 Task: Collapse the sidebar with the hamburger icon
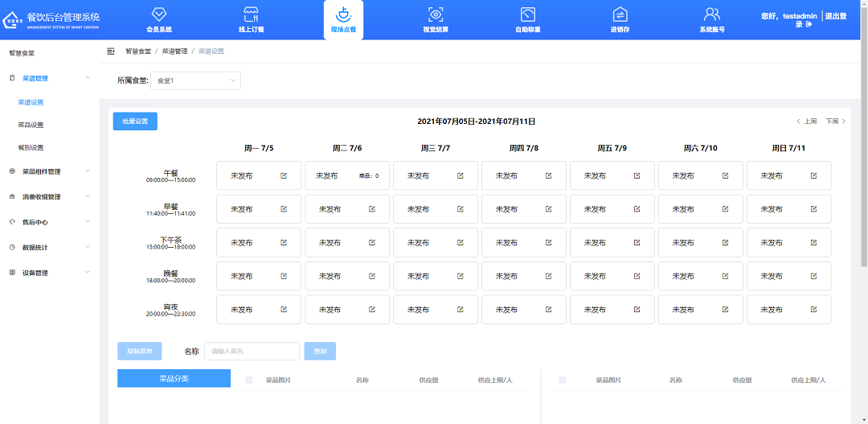(111, 51)
